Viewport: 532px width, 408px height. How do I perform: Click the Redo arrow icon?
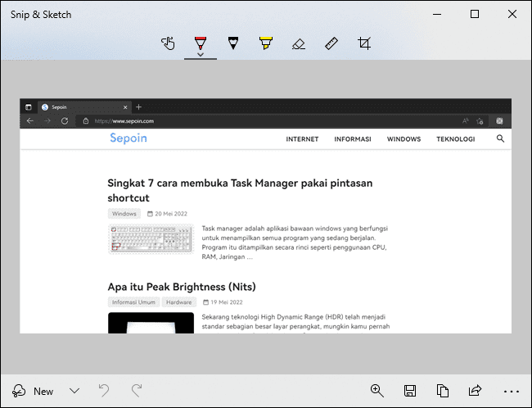tap(137, 391)
